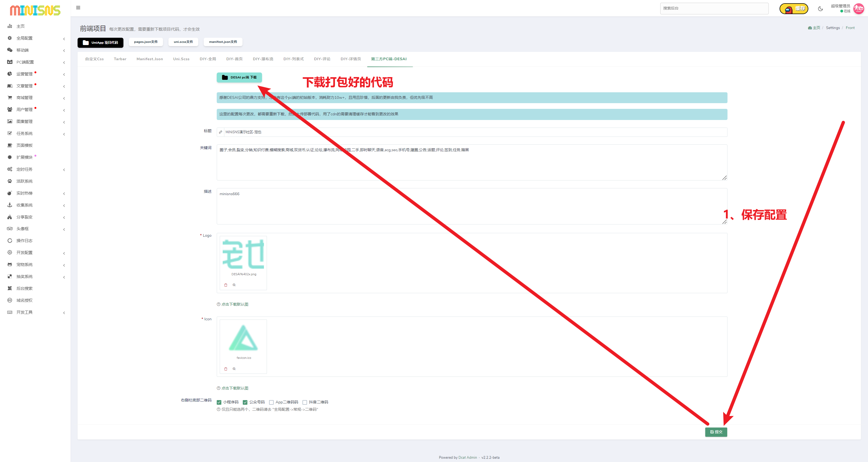Click the folder icon on UniApp button
The height and width of the screenshot is (462, 868).
click(86, 43)
